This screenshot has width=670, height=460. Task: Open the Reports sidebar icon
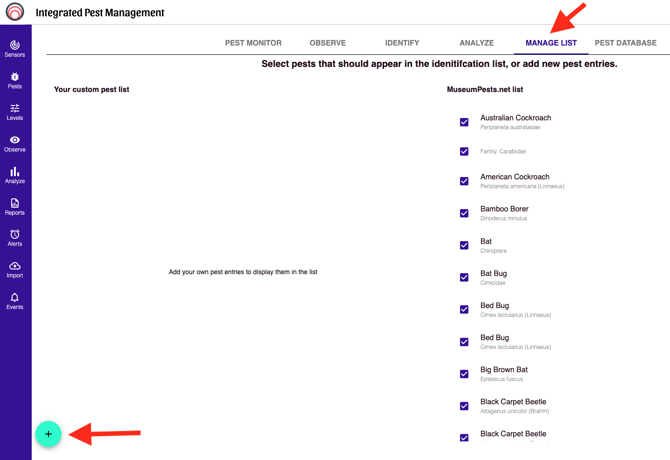(15, 206)
